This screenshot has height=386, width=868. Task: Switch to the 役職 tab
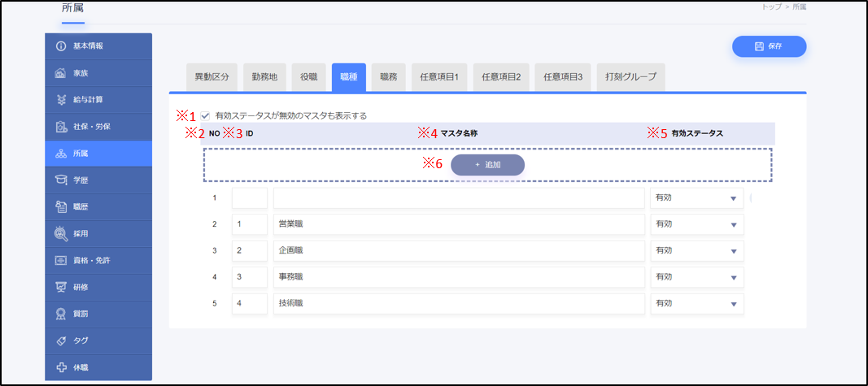(x=309, y=77)
